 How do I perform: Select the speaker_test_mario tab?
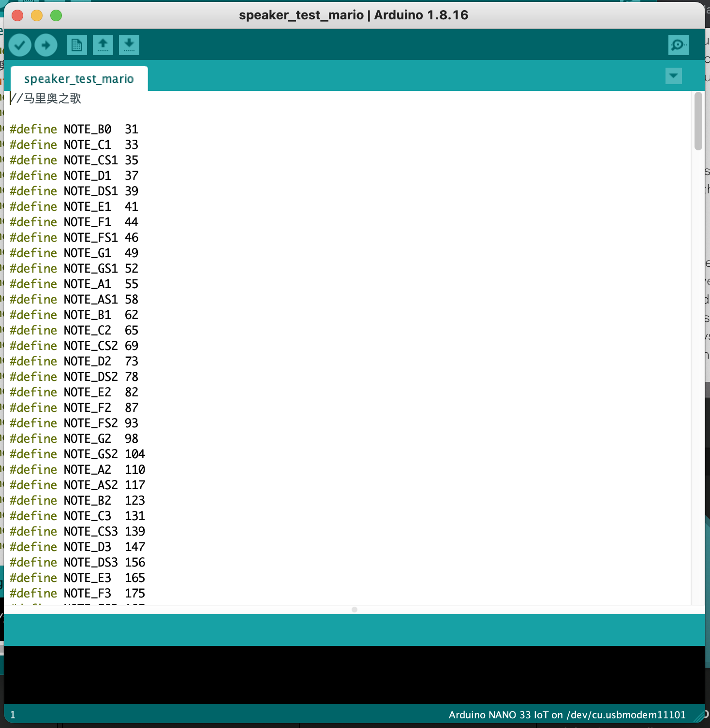(79, 79)
